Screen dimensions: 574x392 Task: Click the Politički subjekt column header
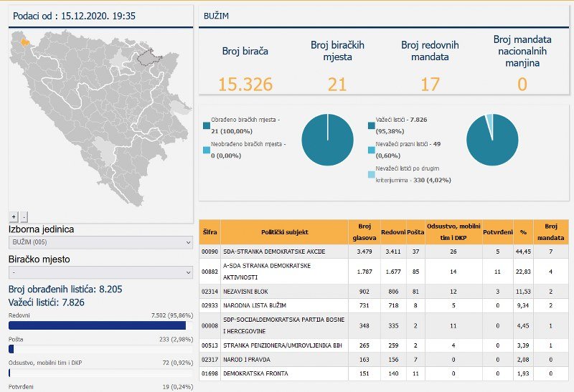[x=284, y=232]
